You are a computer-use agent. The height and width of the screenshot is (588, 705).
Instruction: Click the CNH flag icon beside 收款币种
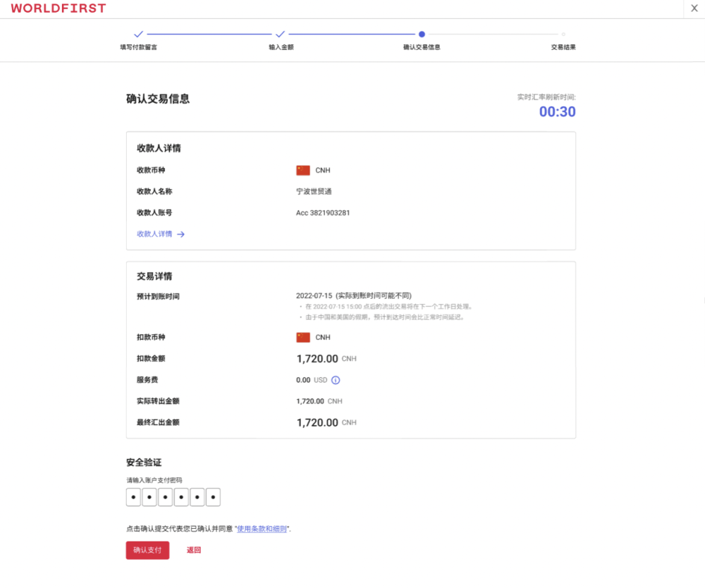point(303,170)
